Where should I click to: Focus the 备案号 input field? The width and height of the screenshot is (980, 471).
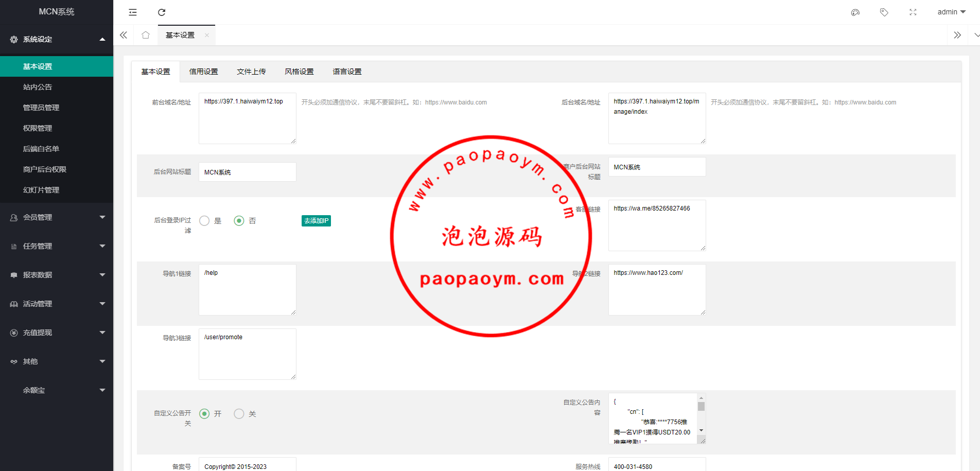(248, 465)
